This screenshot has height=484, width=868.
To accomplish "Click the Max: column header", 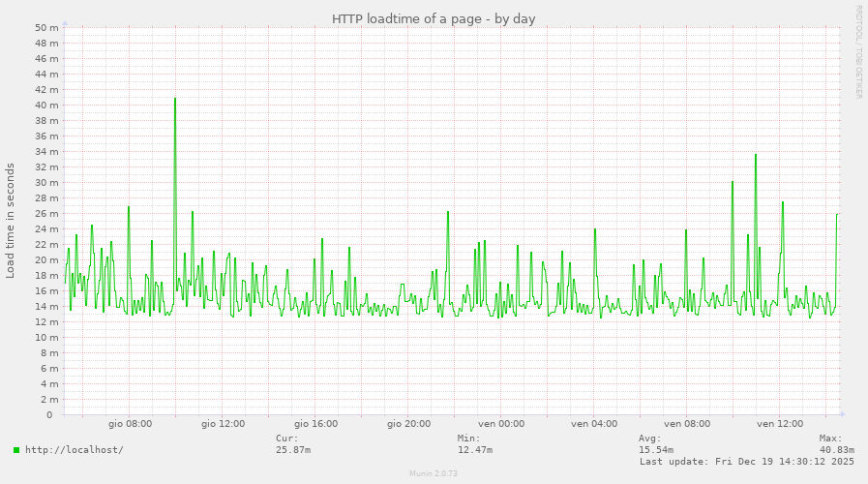I will [x=831, y=439].
